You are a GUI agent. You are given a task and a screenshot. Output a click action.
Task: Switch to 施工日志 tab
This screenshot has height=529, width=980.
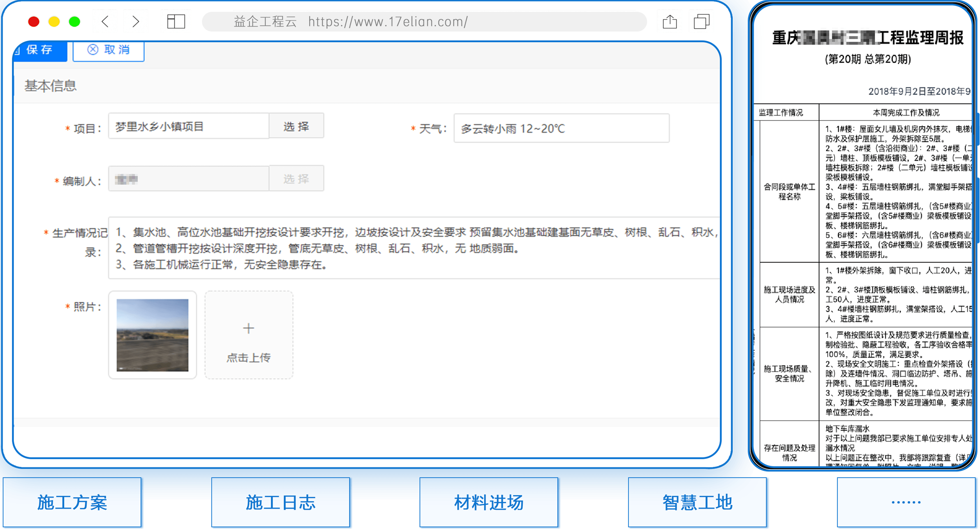point(281,502)
